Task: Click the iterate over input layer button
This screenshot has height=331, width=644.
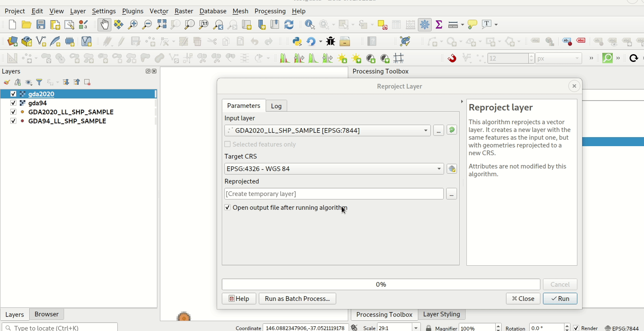Action: (451, 130)
